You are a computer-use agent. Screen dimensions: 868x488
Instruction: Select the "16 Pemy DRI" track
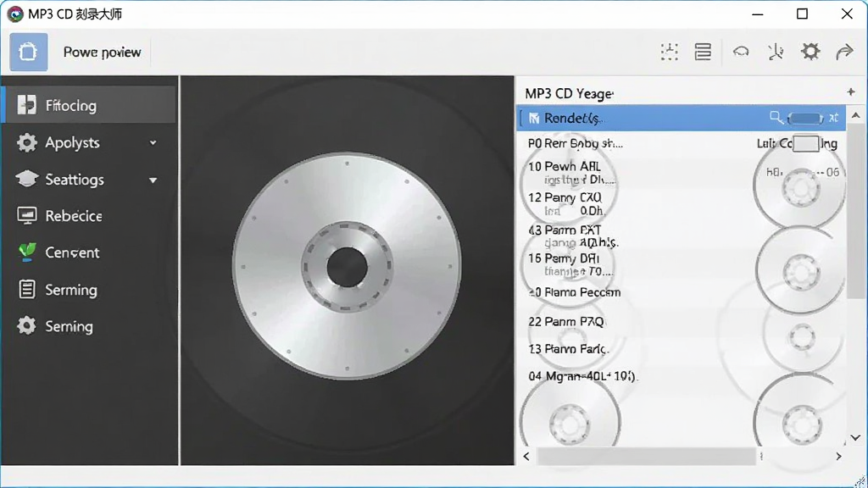(564, 258)
